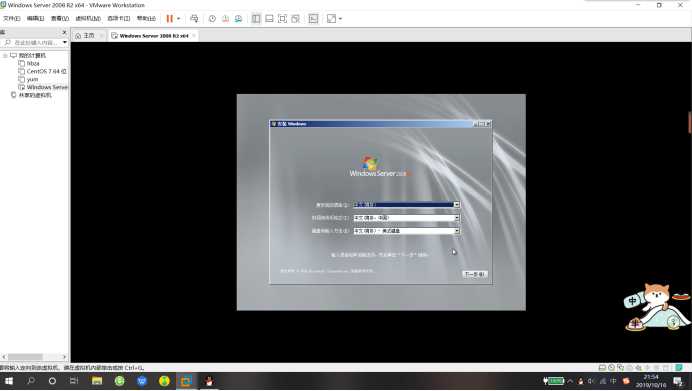Click the taskbar clock showing 21:54
Screen dimensions: 692x391
coord(651,381)
